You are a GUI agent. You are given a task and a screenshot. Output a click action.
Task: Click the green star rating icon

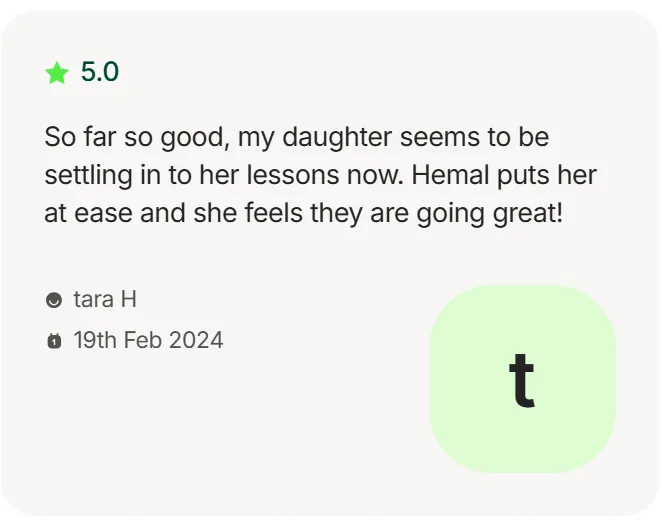pyautogui.click(x=57, y=73)
